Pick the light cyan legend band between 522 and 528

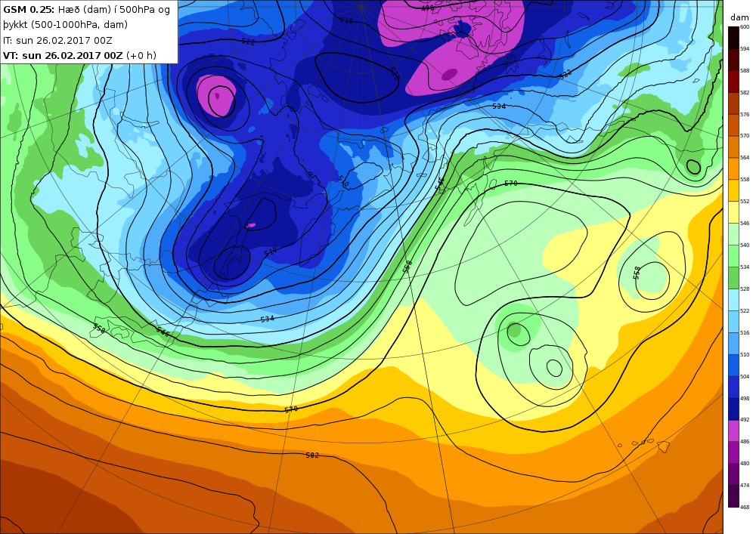point(733,300)
